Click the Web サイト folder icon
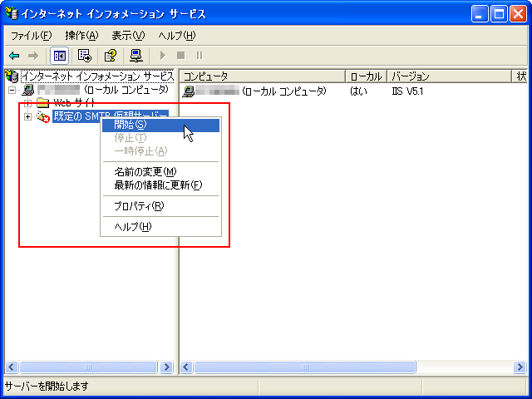Screen dimensions: 532x399 coord(42,103)
